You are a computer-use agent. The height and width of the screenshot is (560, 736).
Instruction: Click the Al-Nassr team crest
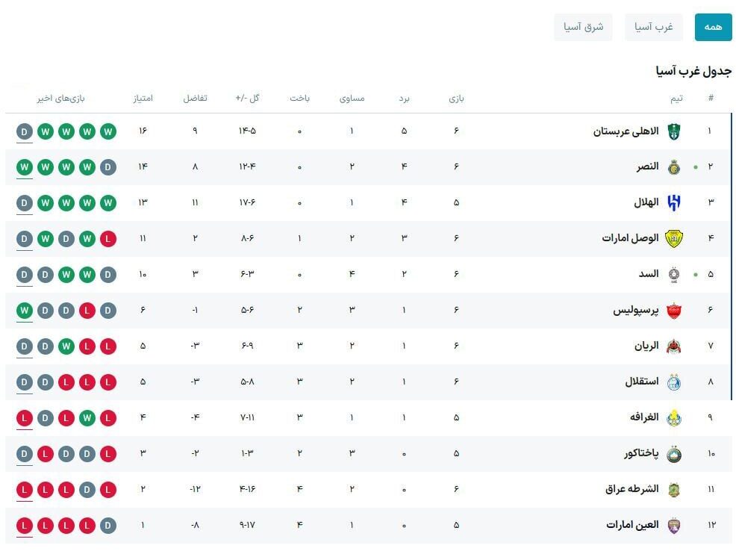pyautogui.click(x=674, y=167)
